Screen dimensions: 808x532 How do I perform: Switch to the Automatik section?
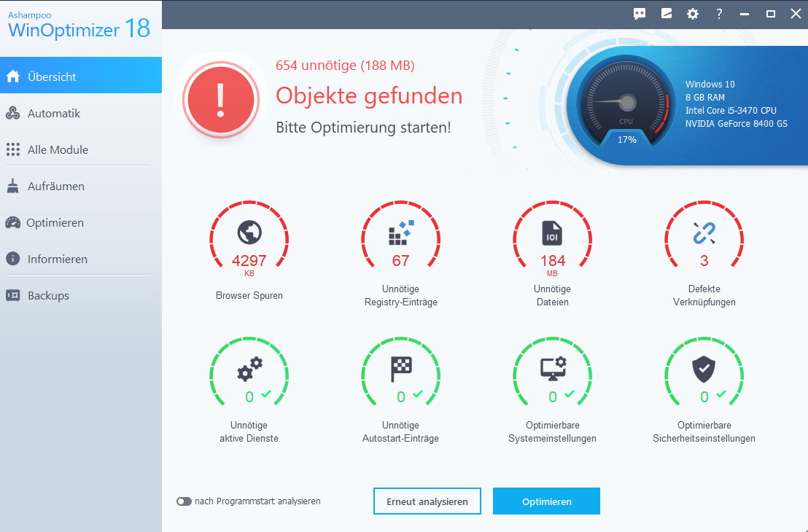tap(54, 114)
